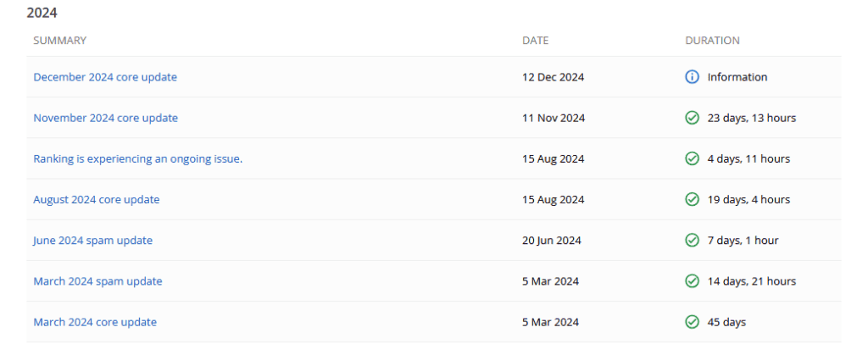Click the green checkmark beside 19 days, 4 hours
The width and height of the screenshot is (868, 355).
692,199
